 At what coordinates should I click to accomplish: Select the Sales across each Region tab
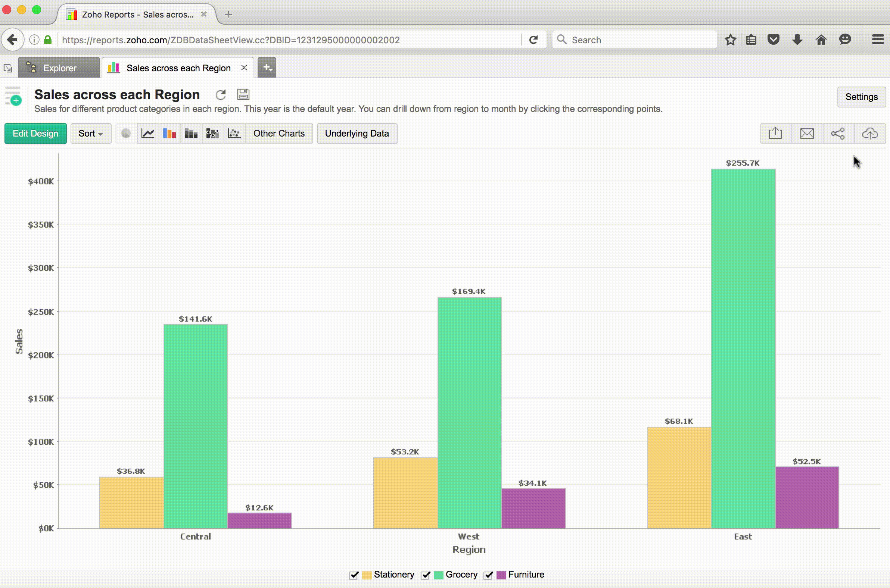point(178,68)
